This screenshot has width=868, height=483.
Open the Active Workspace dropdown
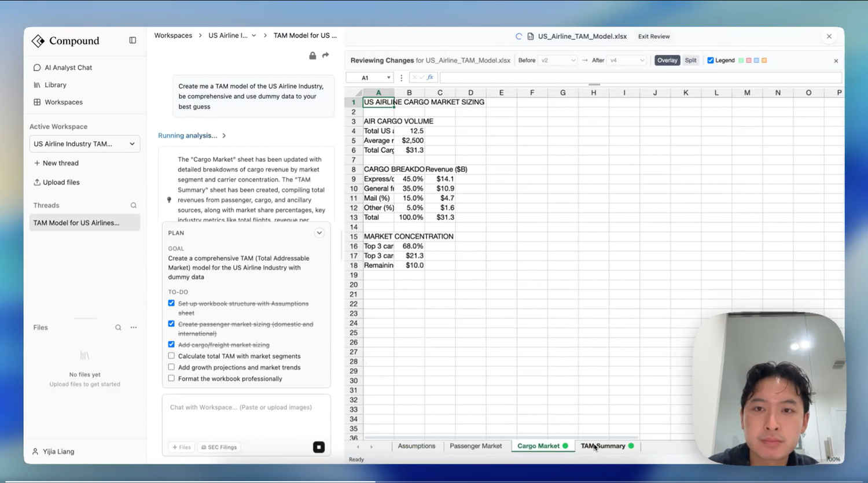point(84,144)
